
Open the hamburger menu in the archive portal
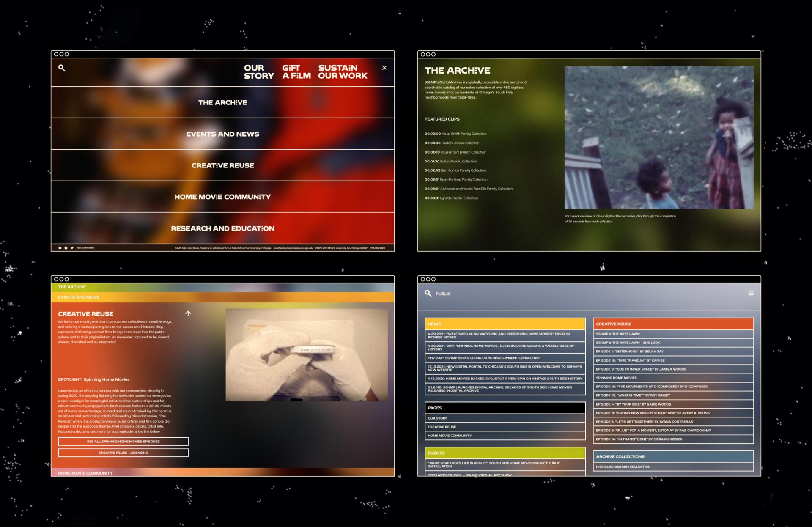click(751, 292)
